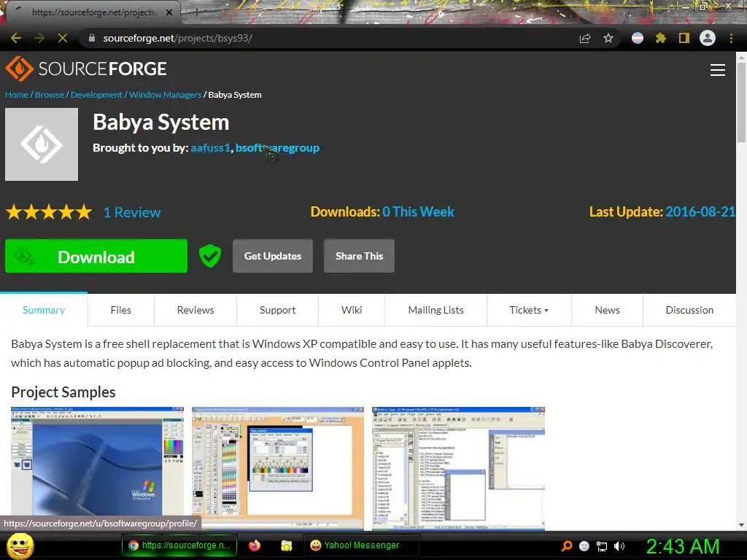
Task: Go to the Wiki tab
Action: point(352,310)
